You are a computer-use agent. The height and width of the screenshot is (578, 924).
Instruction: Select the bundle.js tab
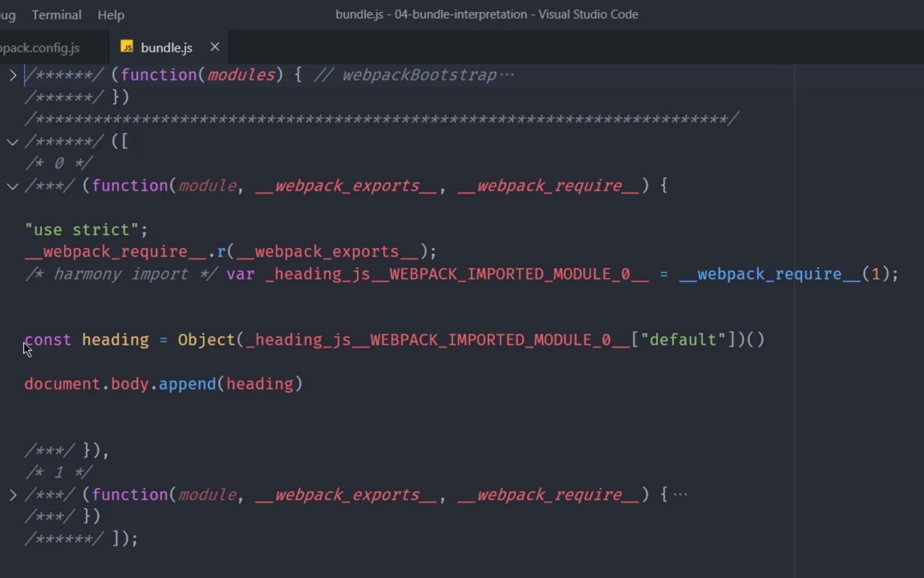click(166, 48)
